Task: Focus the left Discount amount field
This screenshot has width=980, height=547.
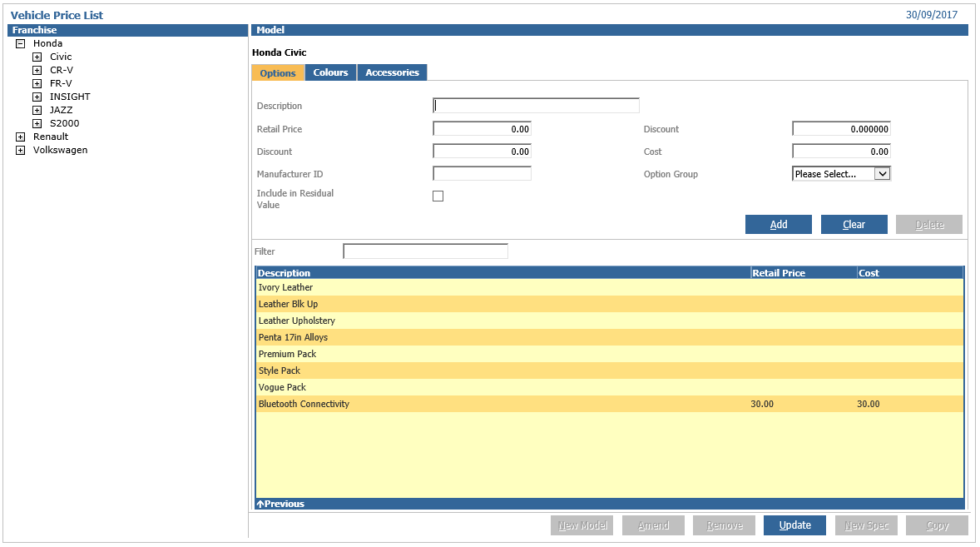Action: point(482,152)
